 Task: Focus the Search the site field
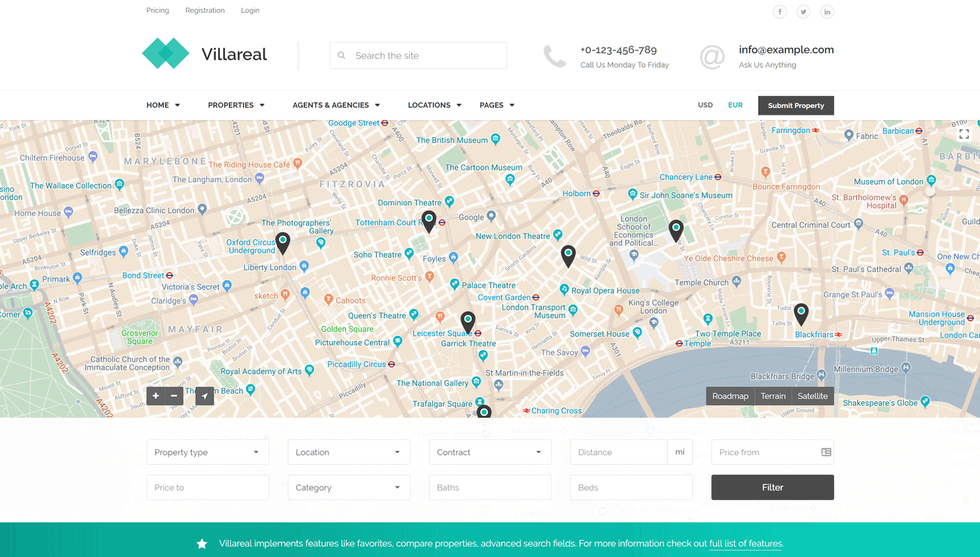click(426, 55)
